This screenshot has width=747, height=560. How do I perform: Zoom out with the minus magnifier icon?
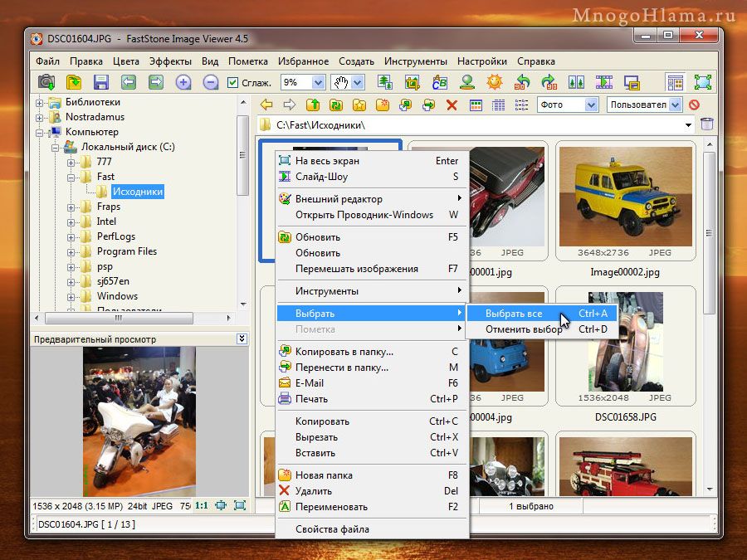click(211, 82)
